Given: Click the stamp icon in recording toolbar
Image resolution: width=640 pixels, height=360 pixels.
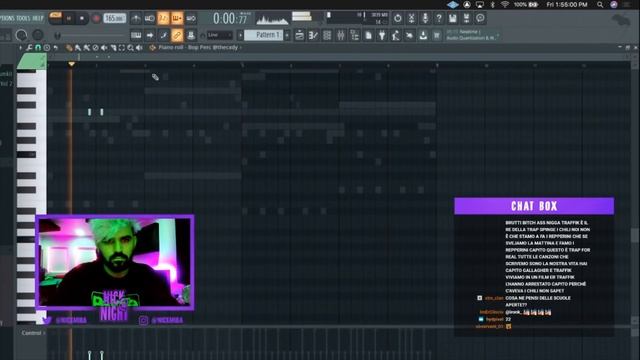Looking at the screenshot, I should pos(191,36).
